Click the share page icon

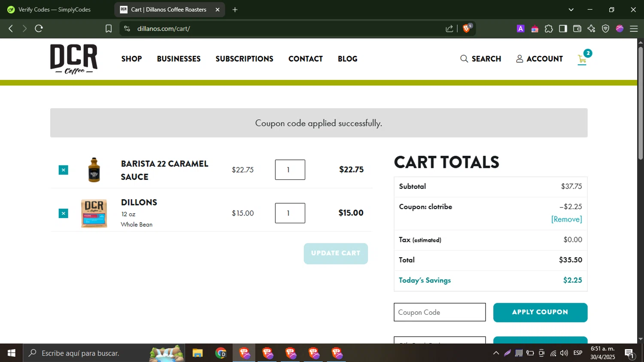tap(450, 28)
